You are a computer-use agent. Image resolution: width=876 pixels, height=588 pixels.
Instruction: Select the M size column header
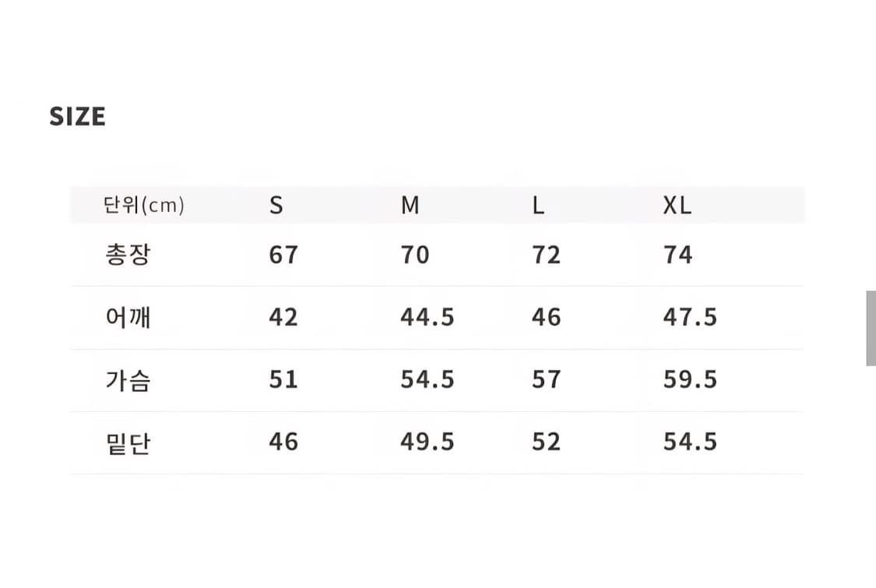pyautogui.click(x=410, y=206)
